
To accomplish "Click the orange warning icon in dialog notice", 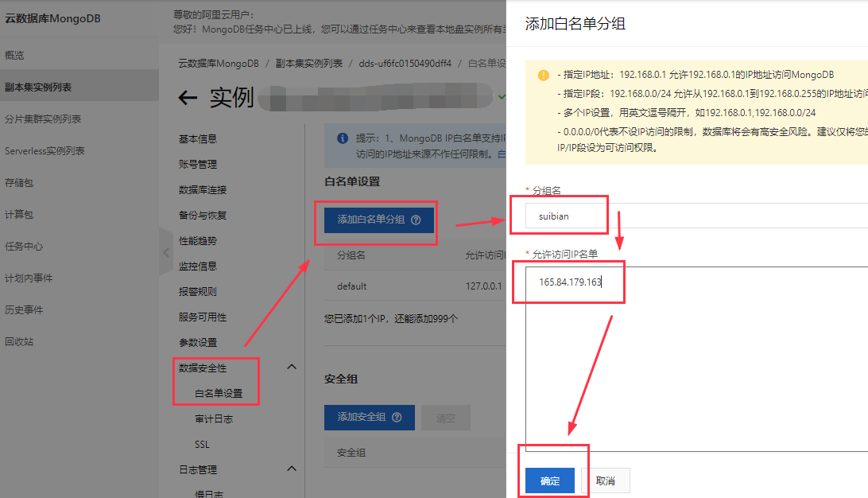I will tap(543, 76).
